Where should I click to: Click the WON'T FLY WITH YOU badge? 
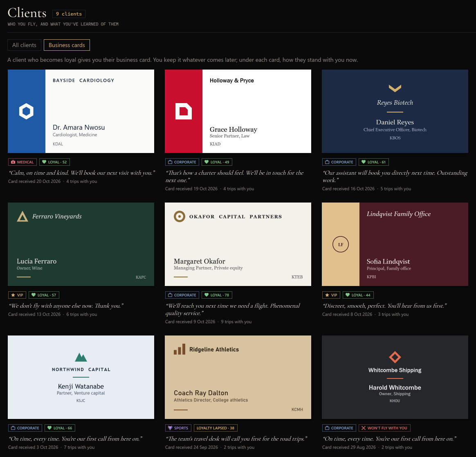click(x=385, y=428)
